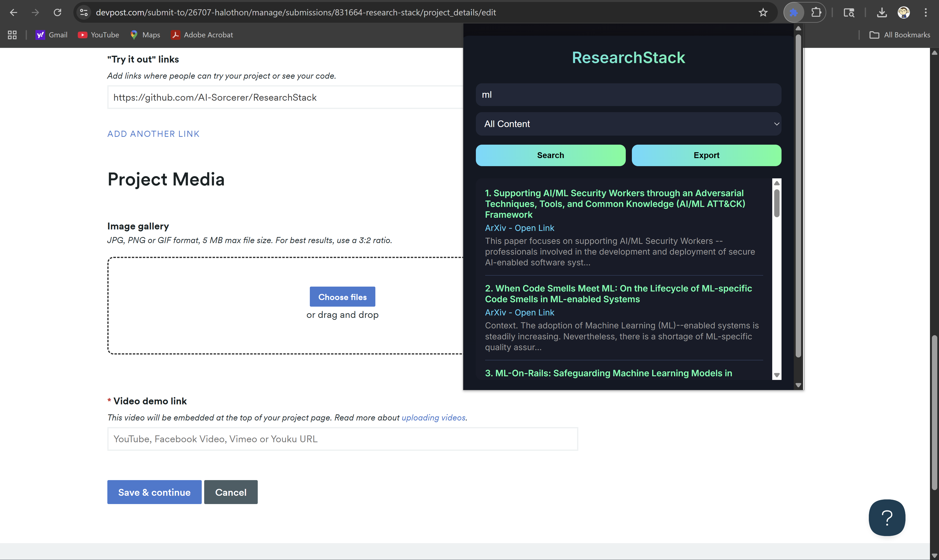
Task: Click the browser profile avatar
Action: 904,12
